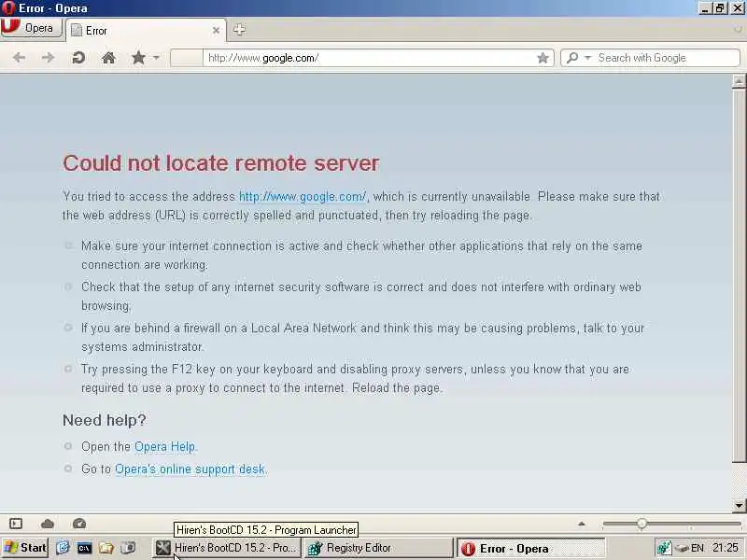Minimize the Opera window

click(705, 8)
